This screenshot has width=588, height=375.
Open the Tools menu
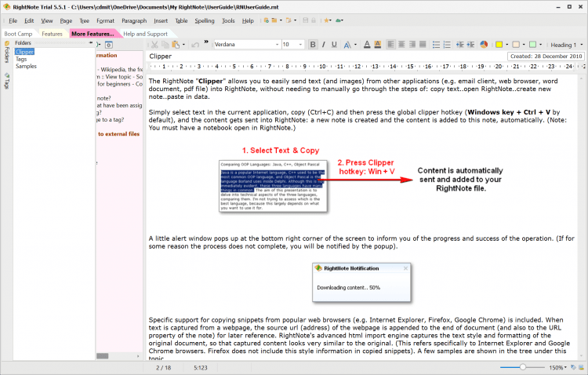(x=228, y=20)
